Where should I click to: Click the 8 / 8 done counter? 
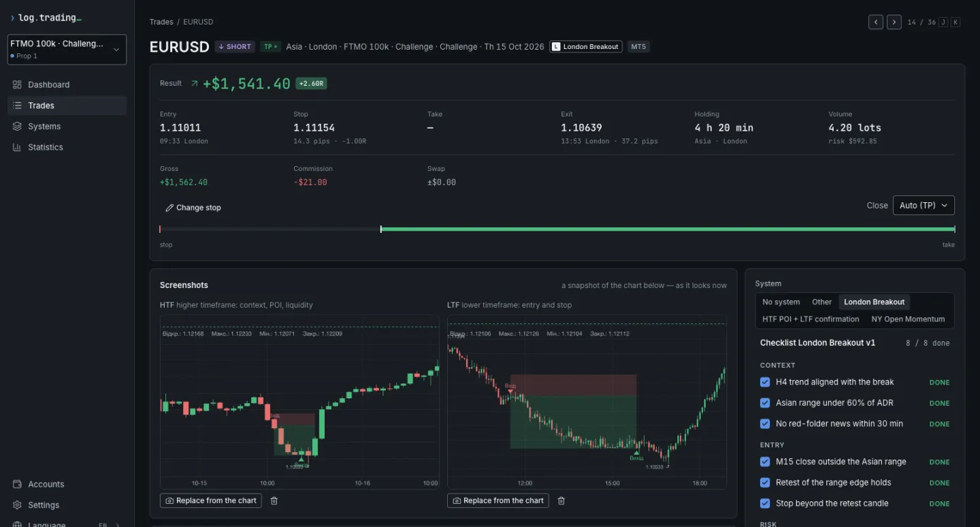point(928,343)
